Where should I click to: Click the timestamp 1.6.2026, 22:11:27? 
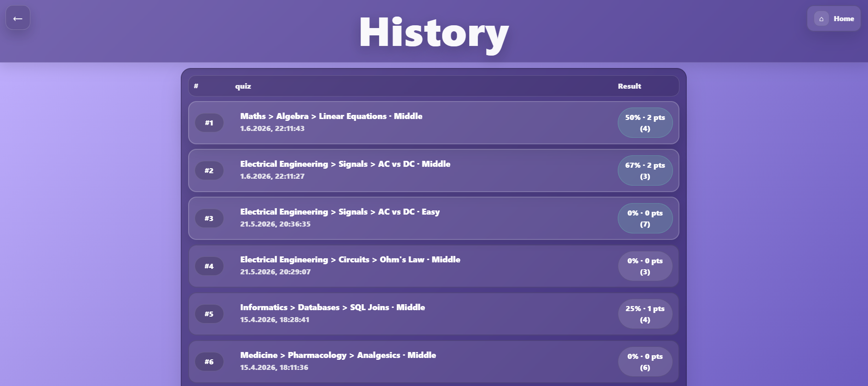click(x=272, y=176)
